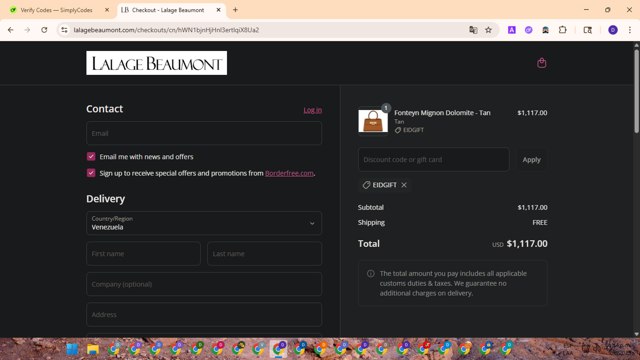Follow the Log in link
This screenshot has height=360, width=640.
[313, 110]
